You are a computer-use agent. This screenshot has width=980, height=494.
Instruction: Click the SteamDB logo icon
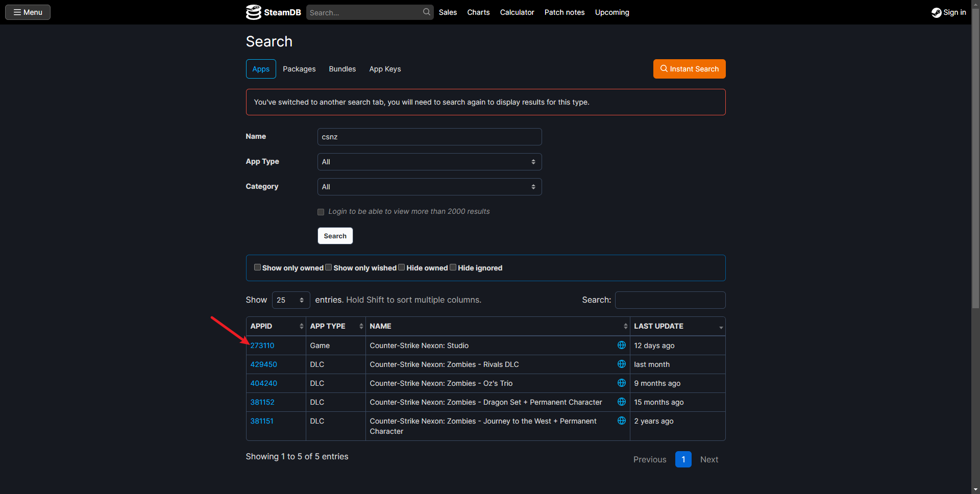[x=253, y=12]
